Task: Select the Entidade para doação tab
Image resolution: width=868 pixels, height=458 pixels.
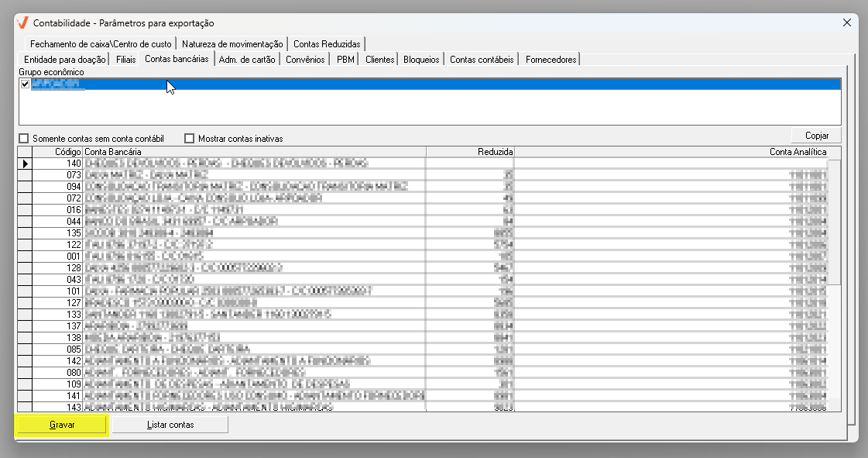Action: point(65,59)
